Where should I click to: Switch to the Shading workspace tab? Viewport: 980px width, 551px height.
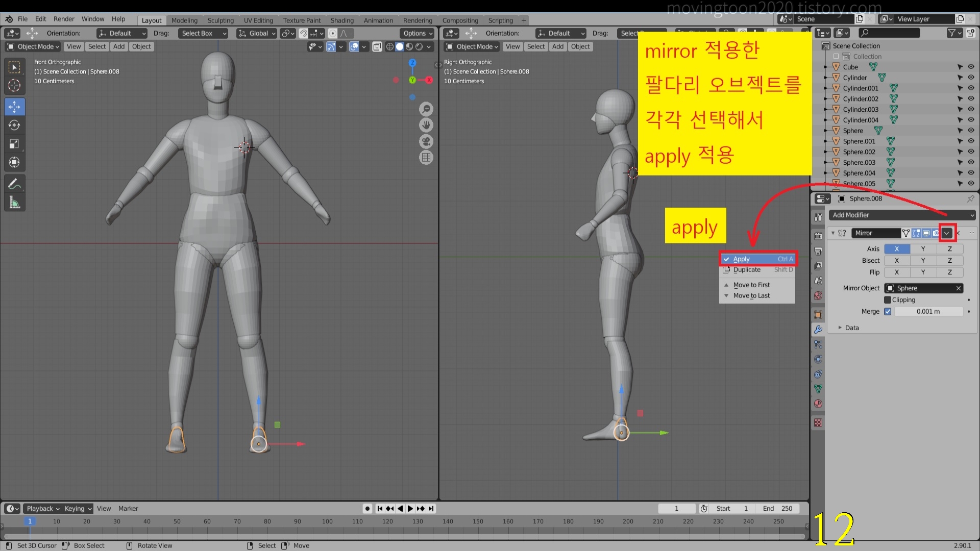[x=342, y=20]
